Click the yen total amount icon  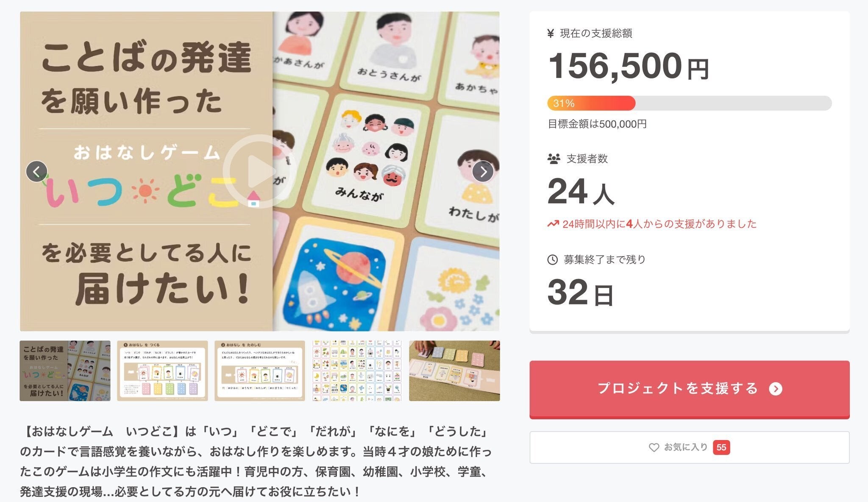click(551, 33)
